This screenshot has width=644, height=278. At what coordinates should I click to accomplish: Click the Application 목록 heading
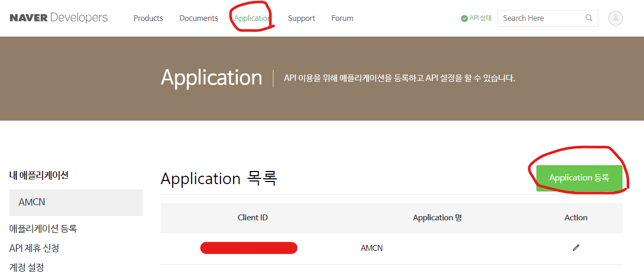coord(219,179)
